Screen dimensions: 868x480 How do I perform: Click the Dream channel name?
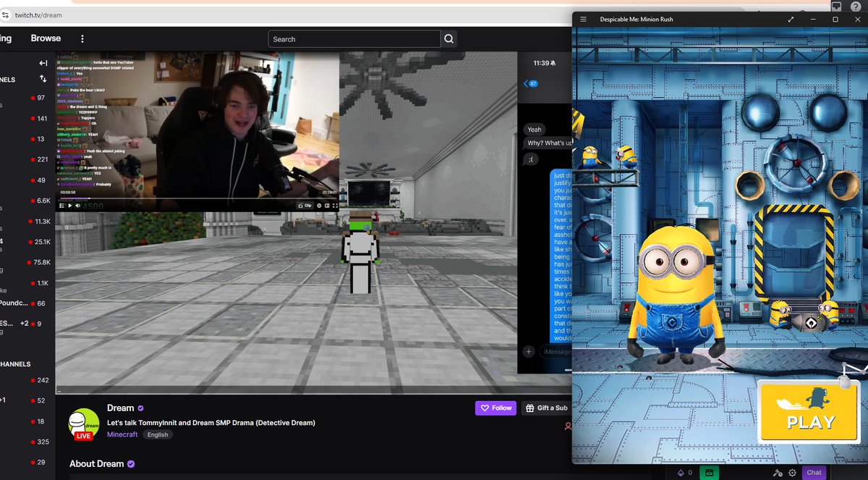(120, 408)
